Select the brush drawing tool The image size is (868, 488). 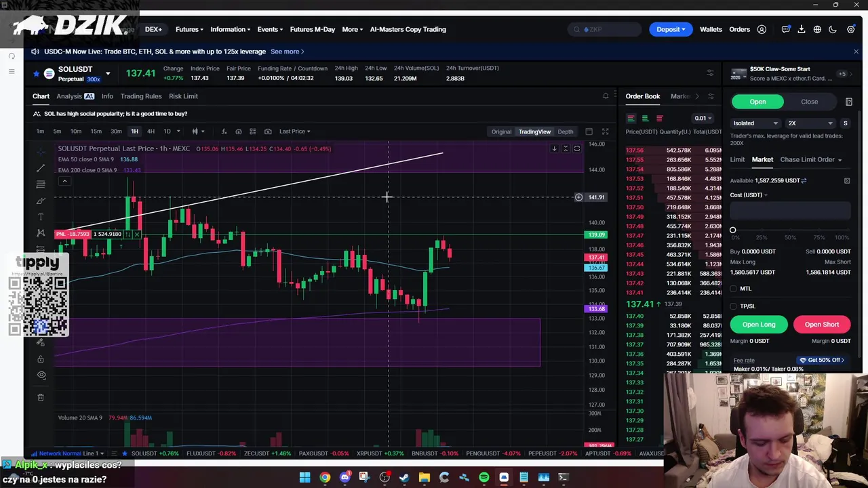41,201
